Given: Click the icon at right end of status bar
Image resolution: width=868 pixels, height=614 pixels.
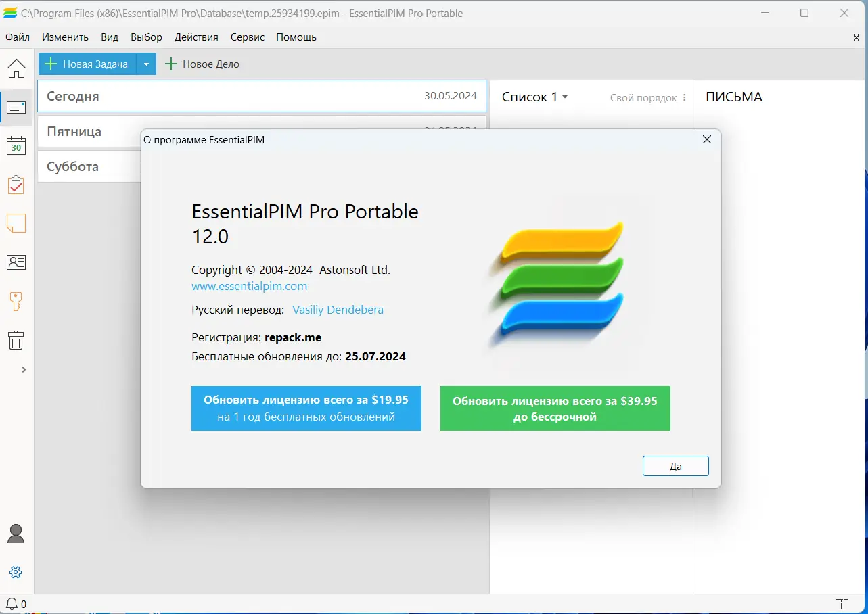Looking at the screenshot, I should coord(841,604).
